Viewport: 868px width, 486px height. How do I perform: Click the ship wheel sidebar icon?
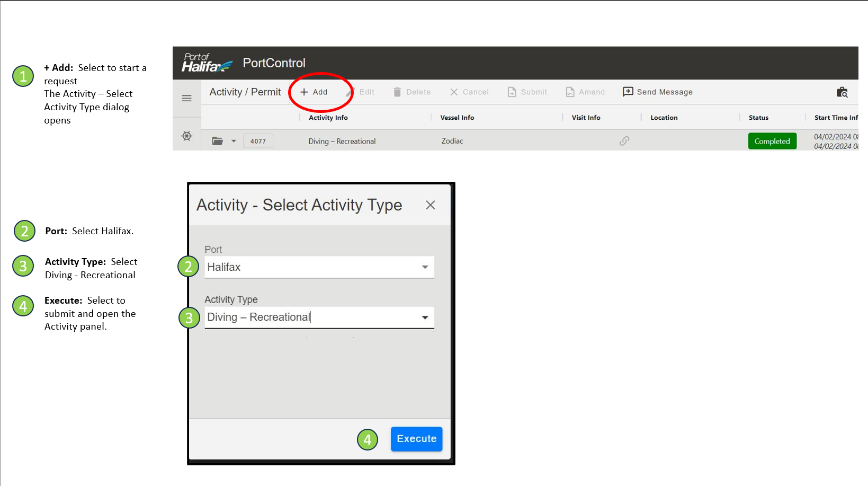point(186,136)
